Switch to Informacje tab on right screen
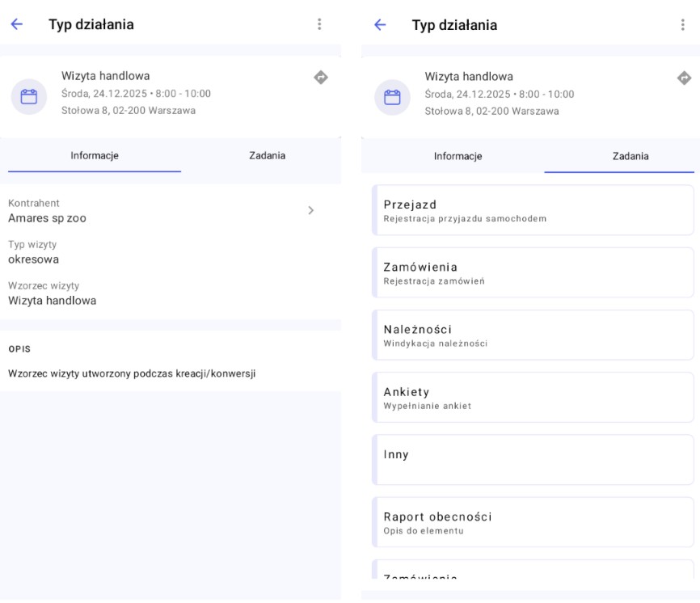 [458, 156]
